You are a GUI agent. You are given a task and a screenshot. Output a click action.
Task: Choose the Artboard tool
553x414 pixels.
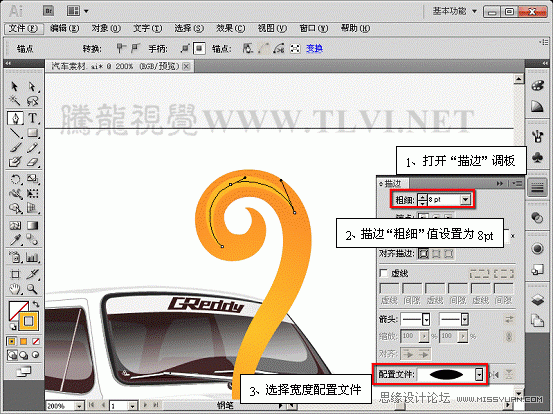click(15, 274)
